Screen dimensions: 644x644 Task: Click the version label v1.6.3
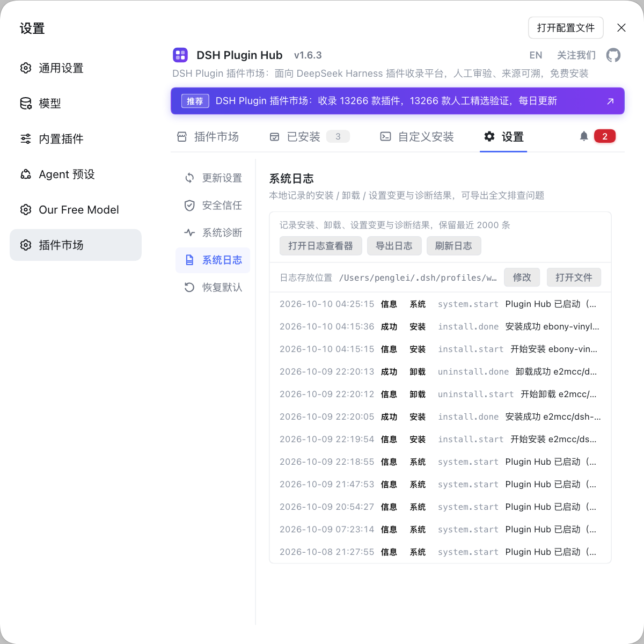308,55
